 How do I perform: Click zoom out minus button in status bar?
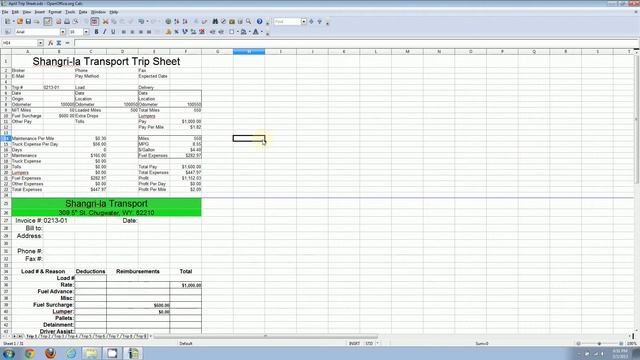(x=578, y=344)
